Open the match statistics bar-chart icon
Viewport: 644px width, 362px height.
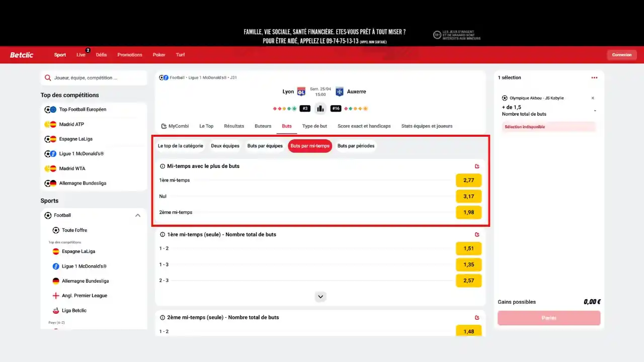click(x=320, y=108)
